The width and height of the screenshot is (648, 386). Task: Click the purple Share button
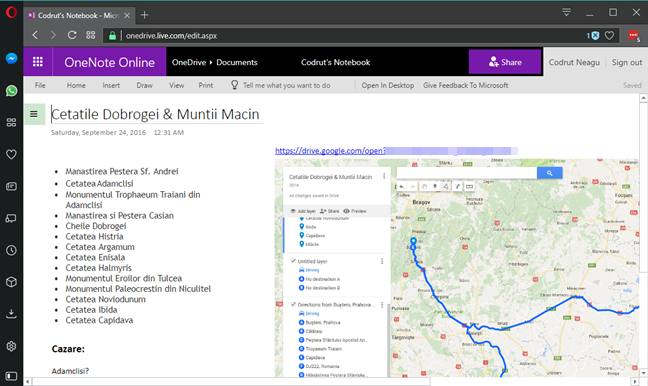tap(505, 62)
